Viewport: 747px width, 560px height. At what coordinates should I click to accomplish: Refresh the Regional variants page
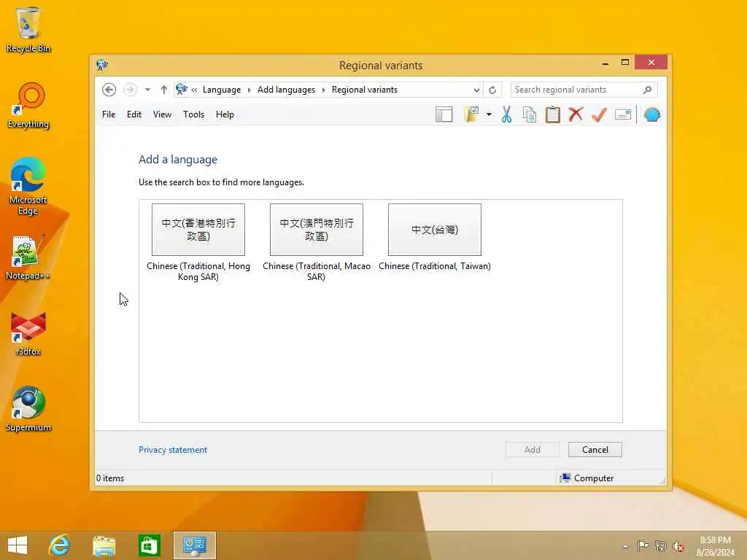(x=492, y=90)
